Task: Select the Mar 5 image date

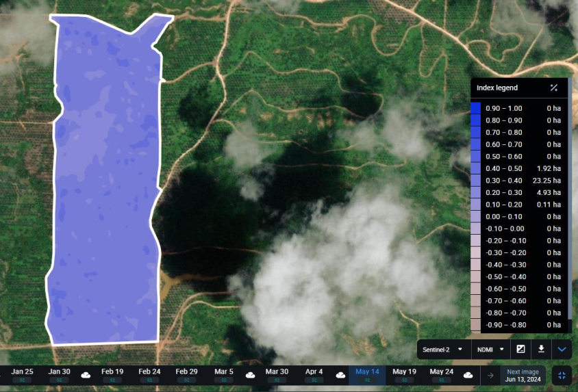Action: pyautogui.click(x=224, y=375)
